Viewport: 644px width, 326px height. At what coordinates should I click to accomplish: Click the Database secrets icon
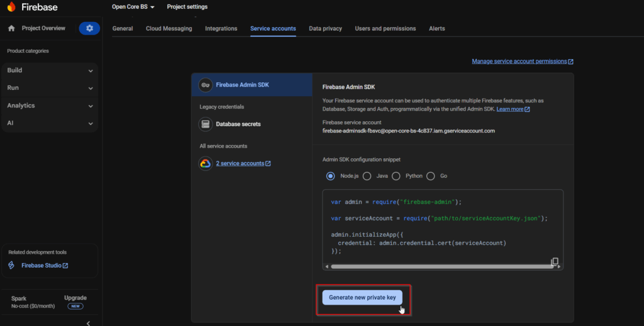click(205, 124)
